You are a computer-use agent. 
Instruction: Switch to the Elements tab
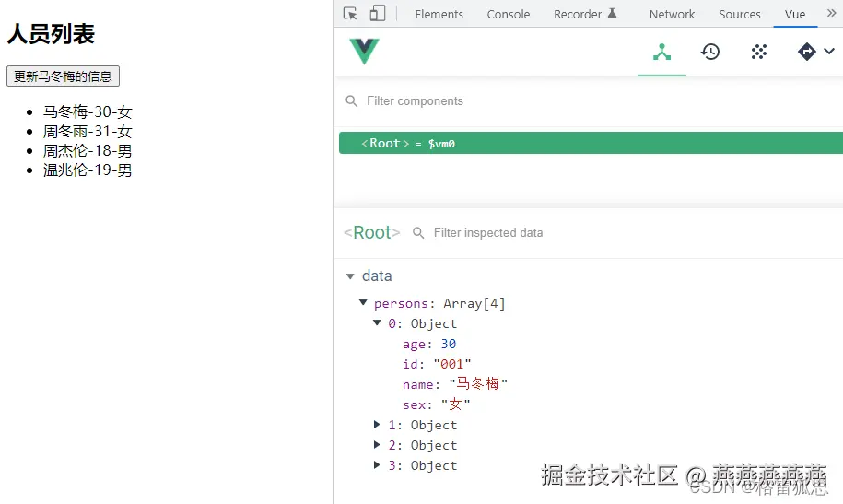[439, 14]
